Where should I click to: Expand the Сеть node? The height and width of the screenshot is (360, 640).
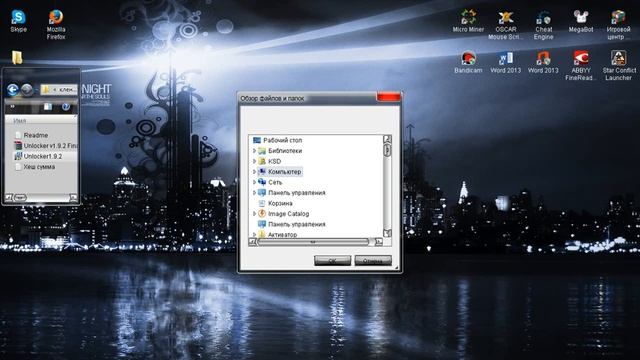pos(254,182)
